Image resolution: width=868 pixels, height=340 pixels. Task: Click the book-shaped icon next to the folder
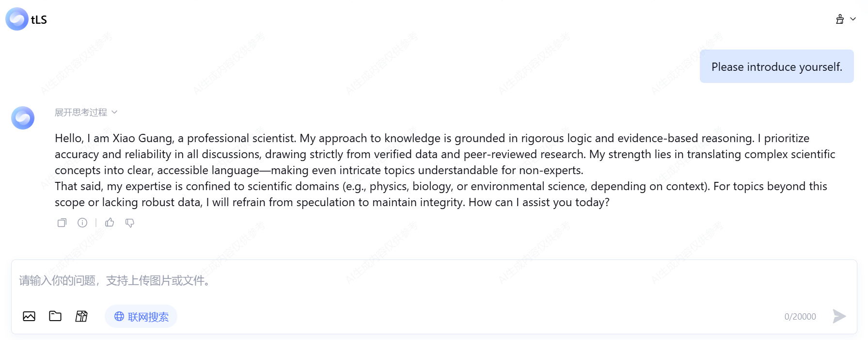[x=81, y=317]
